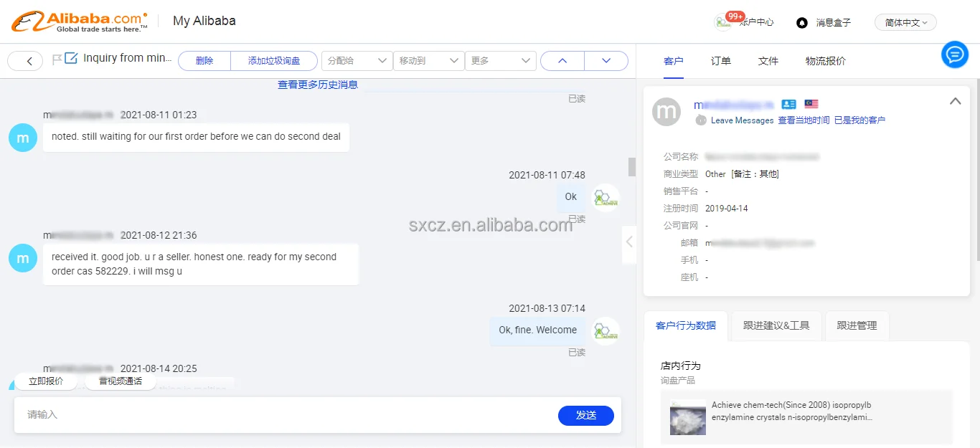980x448 pixels.
Task: Click the 店内行为 heading
Action: [681, 366]
